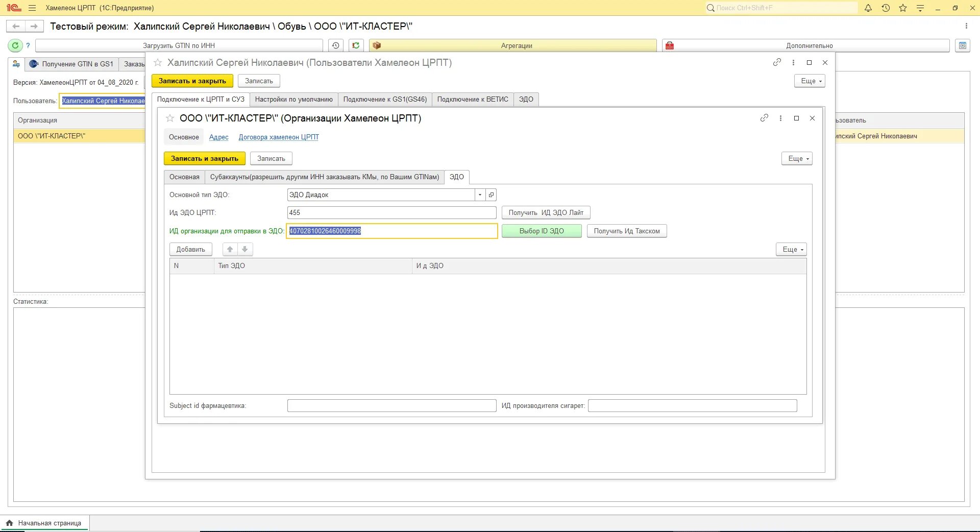Open Получение GTIN в GS1 tab
This screenshot has height=532, width=980.
click(72, 64)
